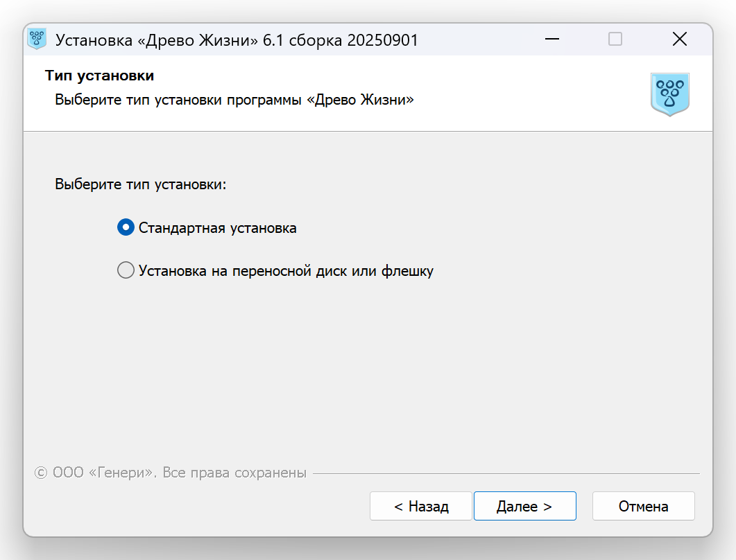Minimize the installer window
The height and width of the screenshot is (560, 736).
(552, 39)
